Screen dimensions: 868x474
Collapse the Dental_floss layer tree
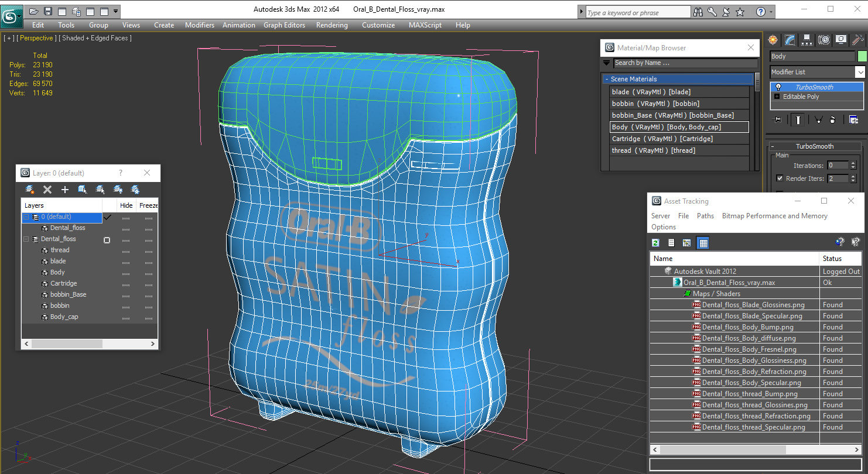click(x=26, y=239)
